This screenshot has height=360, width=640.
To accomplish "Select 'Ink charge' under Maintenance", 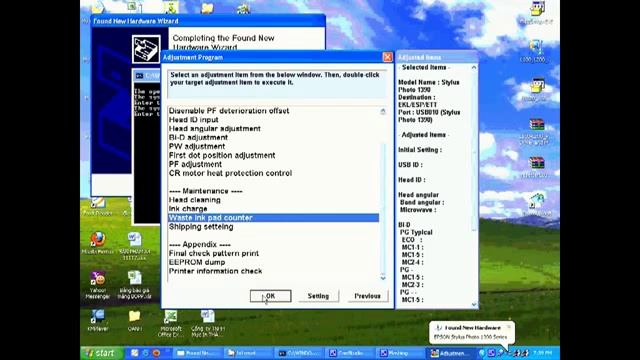I will tap(188, 209).
